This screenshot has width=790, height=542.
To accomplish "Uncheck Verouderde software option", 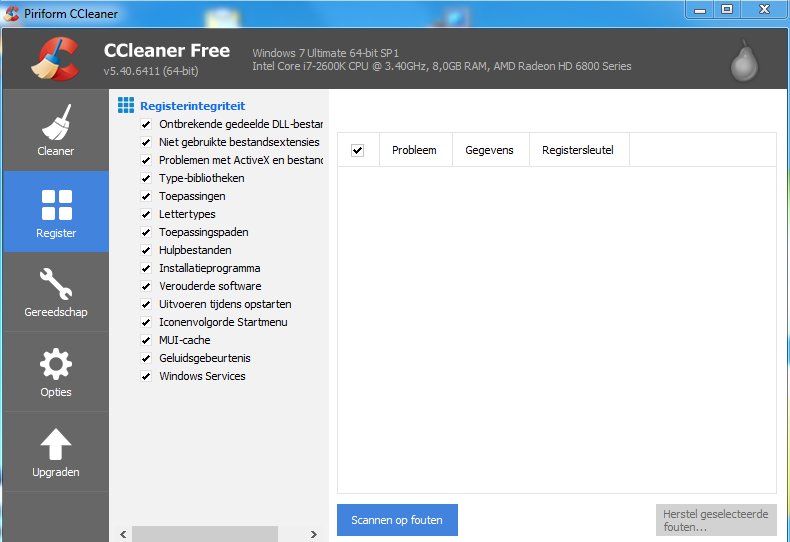I will [x=146, y=286].
